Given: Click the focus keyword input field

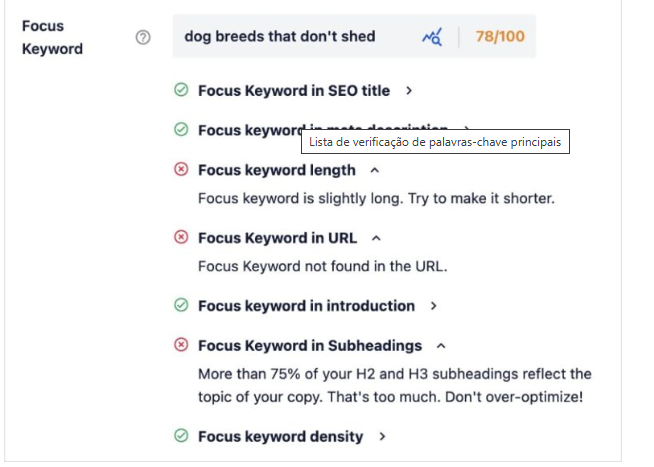Looking at the screenshot, I should (290, 37).
